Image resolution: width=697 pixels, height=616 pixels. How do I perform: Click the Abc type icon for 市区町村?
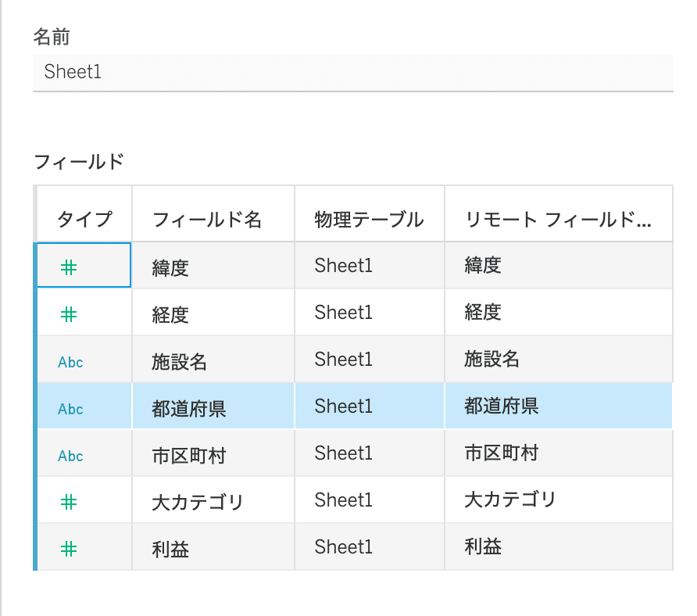(70, 456)
